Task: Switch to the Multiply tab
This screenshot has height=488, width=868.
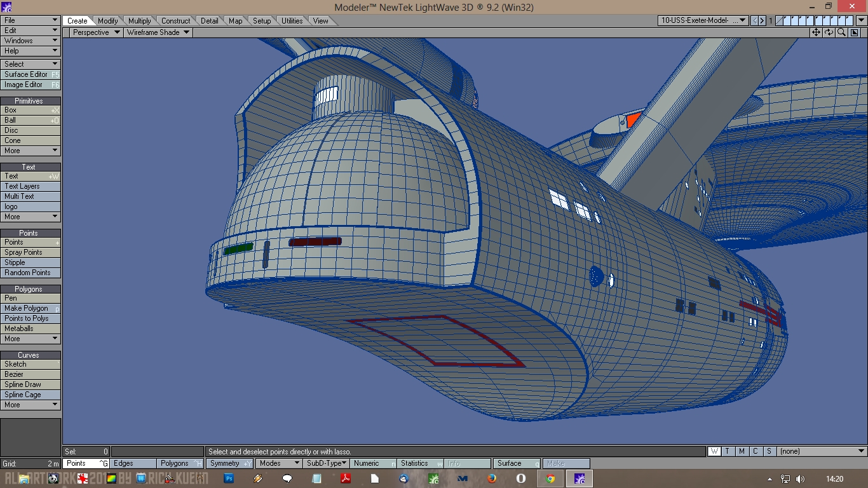Action: click(140, 21)
